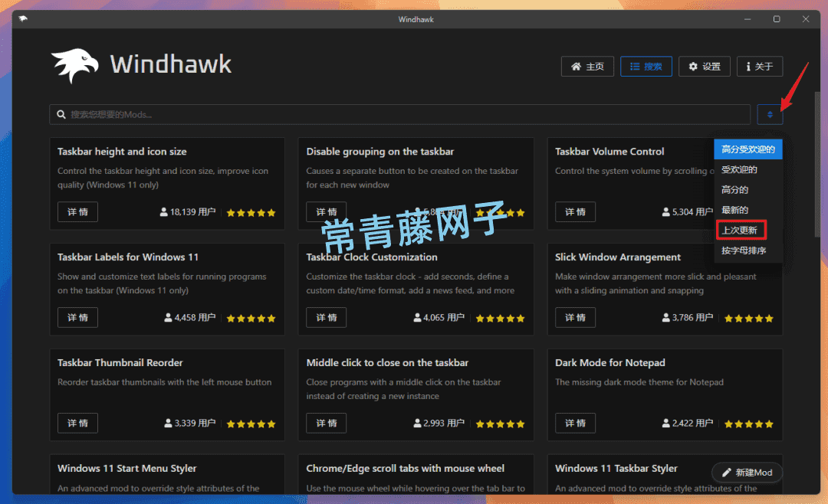This screenshot has width=828, height=504.
Task: Open details for Taskbar Thumbnail Reorder
Action: 77,423
